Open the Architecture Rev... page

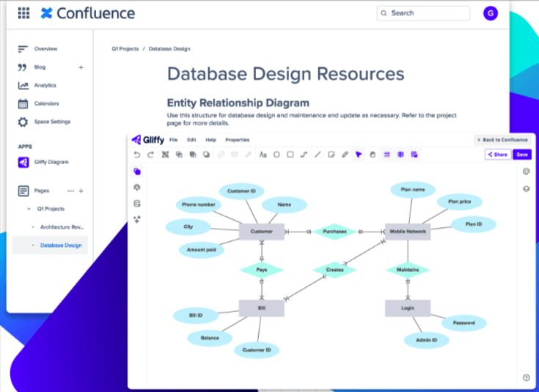pyautogui.click(x=62, y=227)
